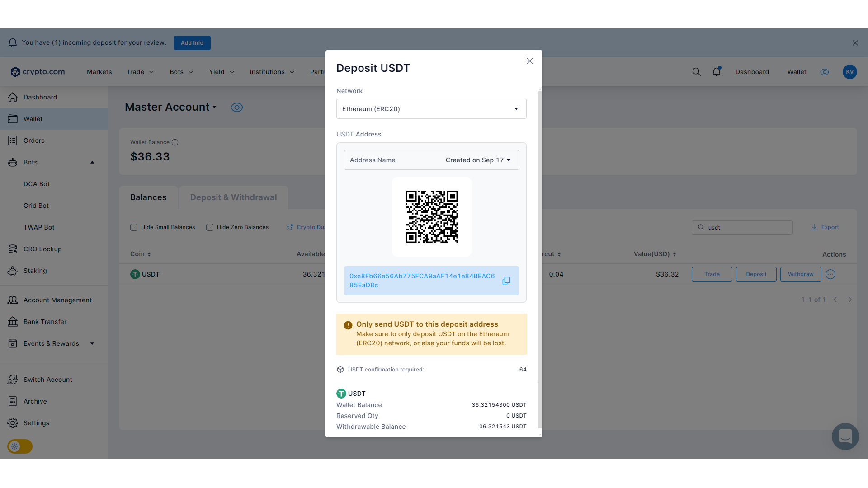Click the Settings gear icon

13,423
